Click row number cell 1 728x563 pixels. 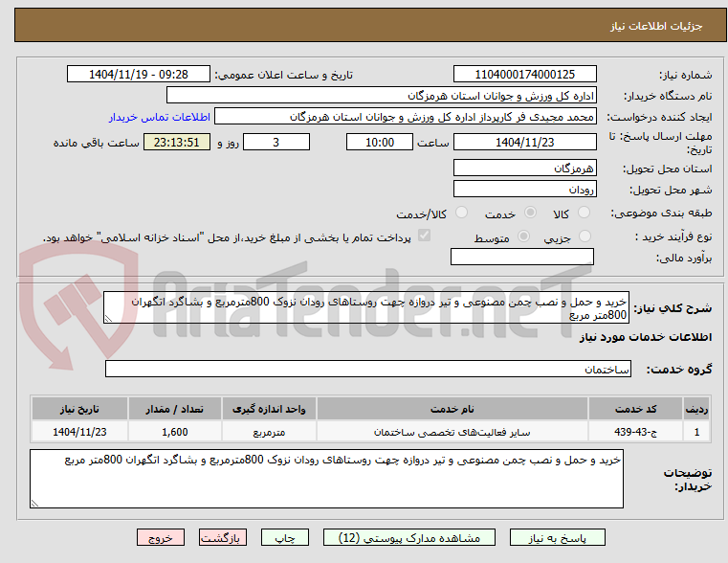tap(696, 432)
